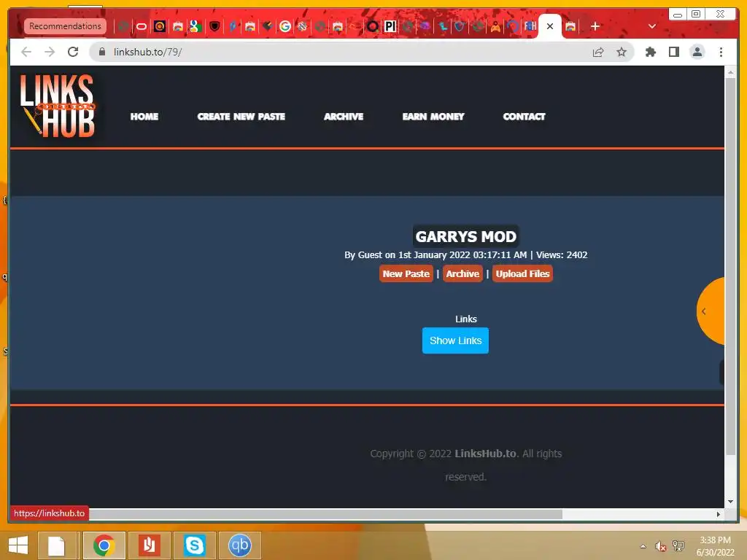Open the CONTACT nav item
The image size is (747, 560).
tap(524, 117)
